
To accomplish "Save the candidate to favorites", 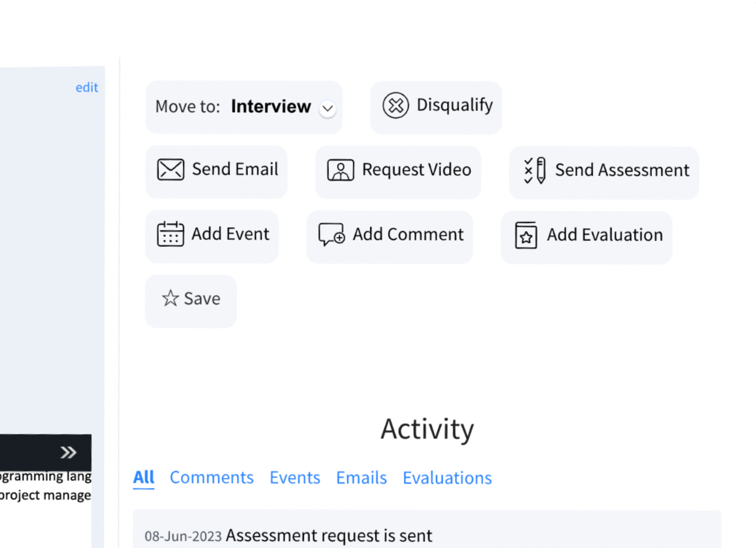I will [190, 300].
